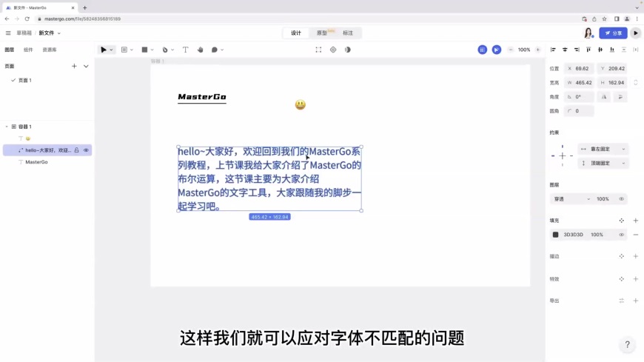Add a new fill with plus

(x=635, y=221)
